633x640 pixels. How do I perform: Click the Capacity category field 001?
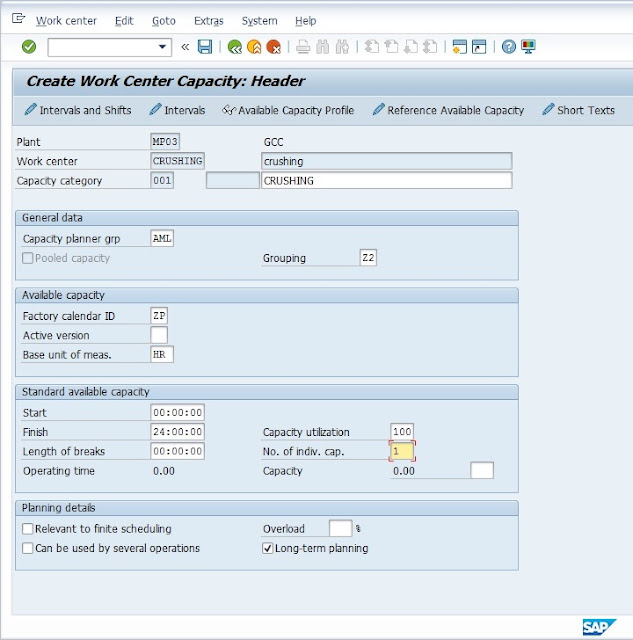tap(162, 180)
